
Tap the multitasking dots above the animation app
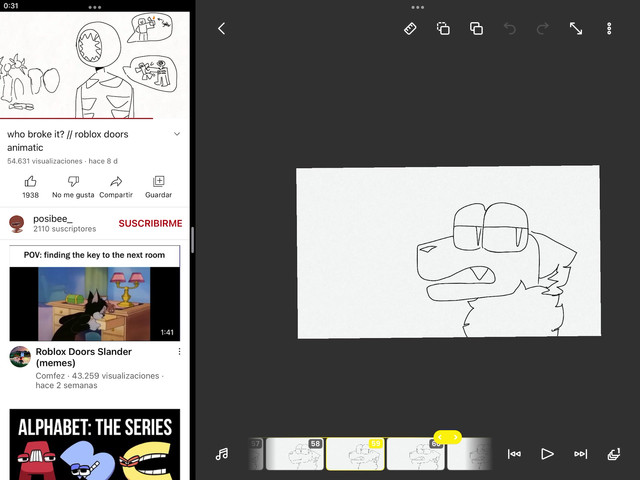(x=418, y=7)
